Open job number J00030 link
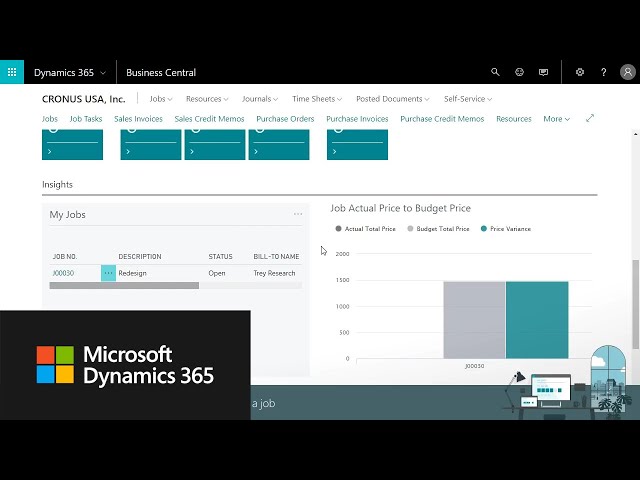 point(63,273)
